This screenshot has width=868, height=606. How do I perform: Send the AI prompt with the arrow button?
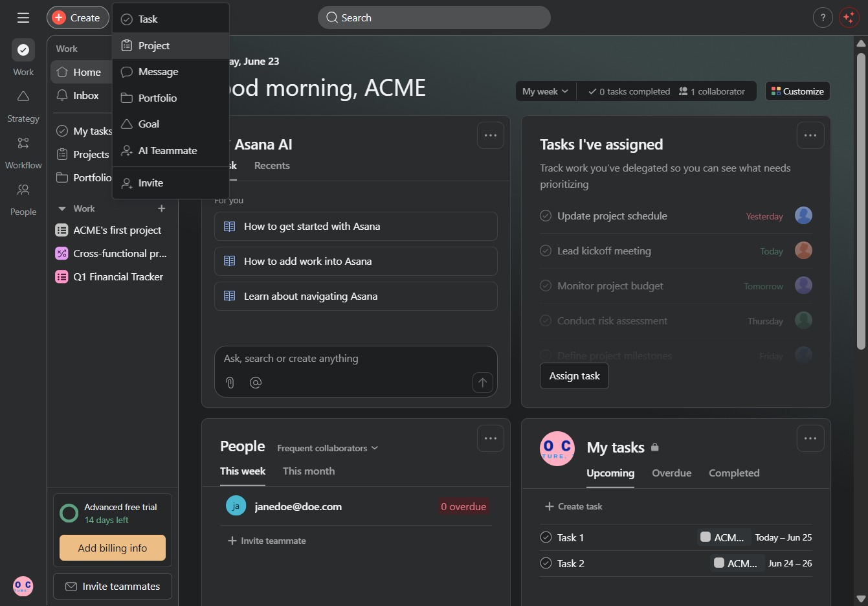(x=483, y=383)
